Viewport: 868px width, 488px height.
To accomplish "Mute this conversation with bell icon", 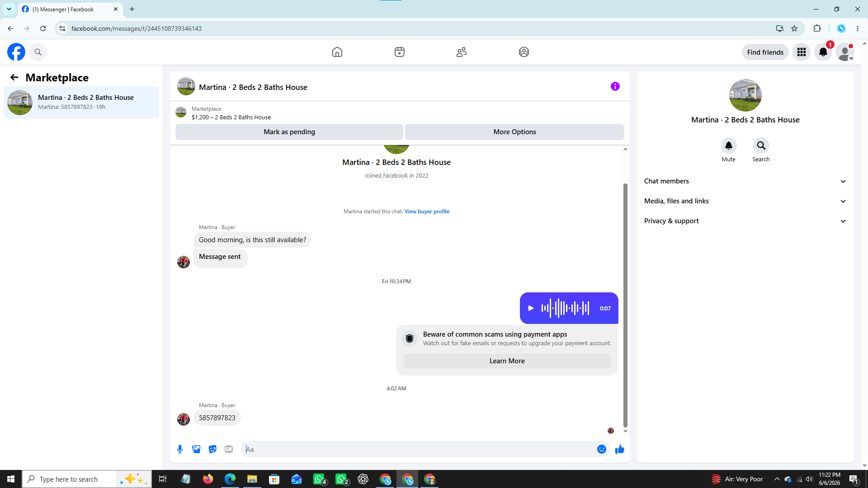I will (729, 145).
